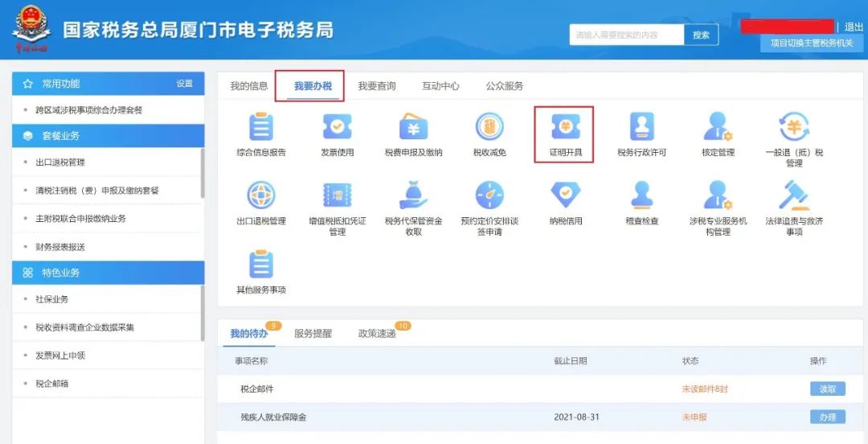Click the 搜索 search button
Screen dimensions: 868x444
pyautogui.click(x=701, y=35)
